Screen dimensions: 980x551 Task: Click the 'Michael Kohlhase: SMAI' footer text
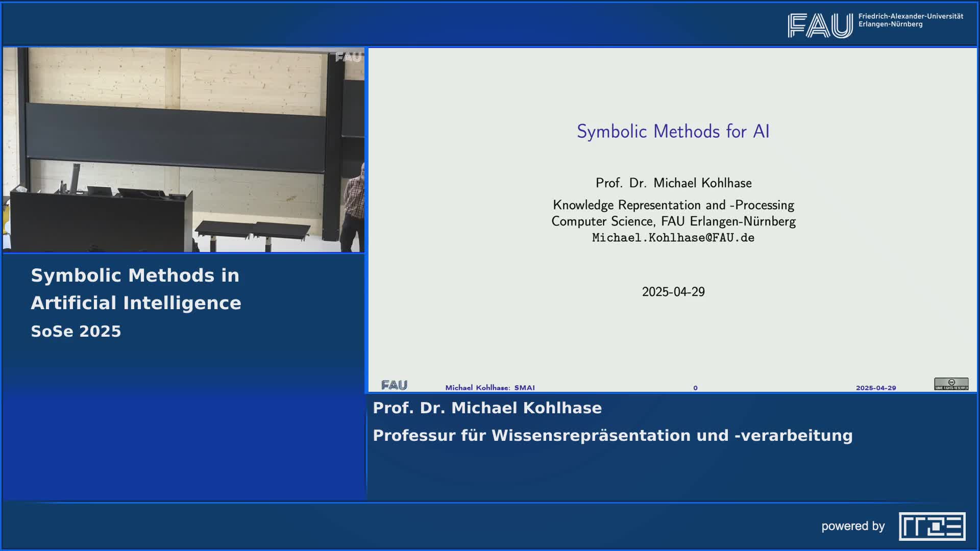coord(490,388)
